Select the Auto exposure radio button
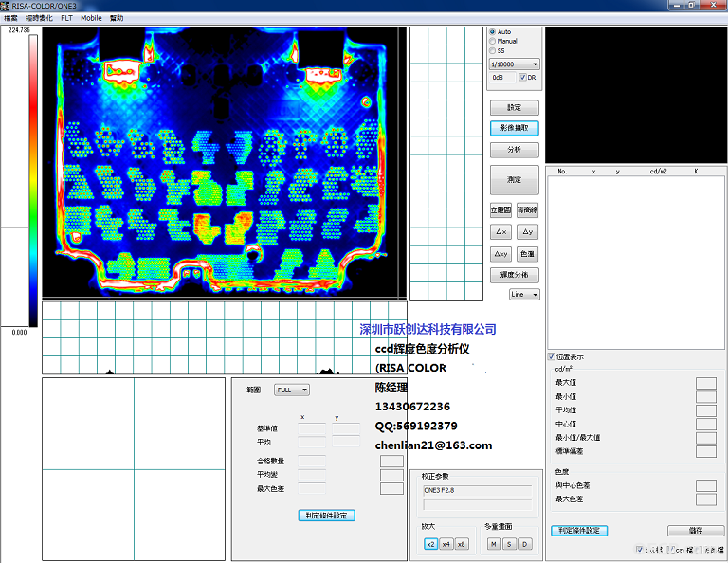The height and width of the screenshot is (563, 728). click(x=493, y=32)
